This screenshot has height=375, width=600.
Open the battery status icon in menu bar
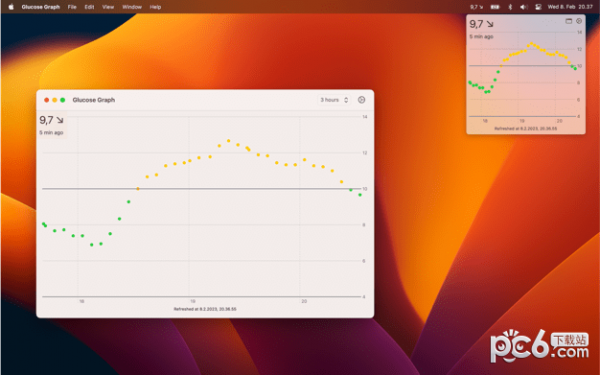(495, 7)
